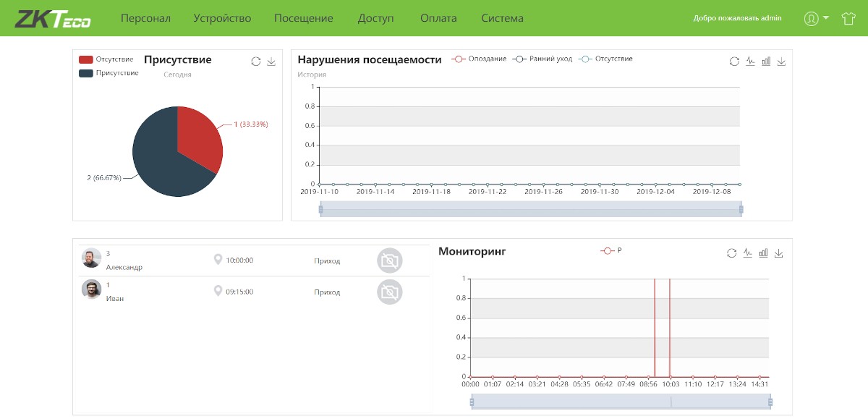Open the theme skin shirt icon

point(848,19)
